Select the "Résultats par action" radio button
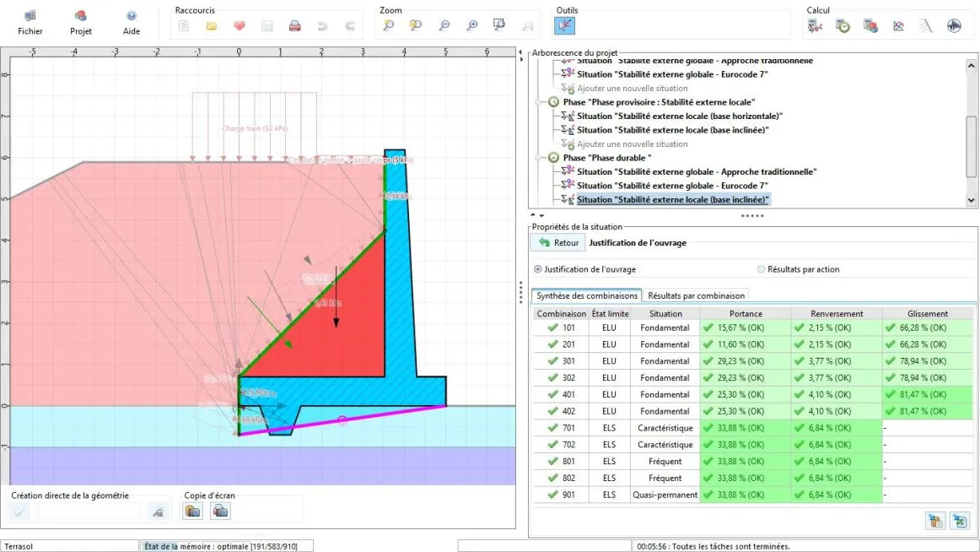This screenshot has height=552, width=980. (x=762, y=269)
